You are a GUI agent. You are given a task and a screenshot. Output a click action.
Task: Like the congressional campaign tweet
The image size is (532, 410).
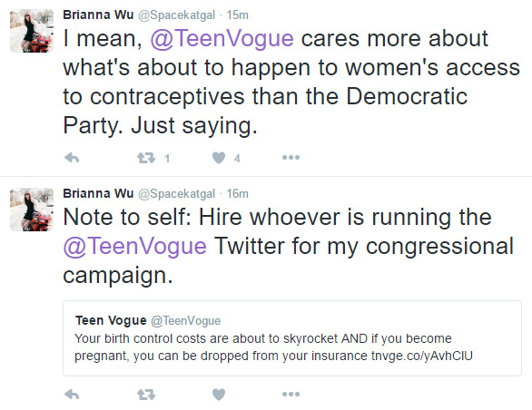click(x=219, y=394)
